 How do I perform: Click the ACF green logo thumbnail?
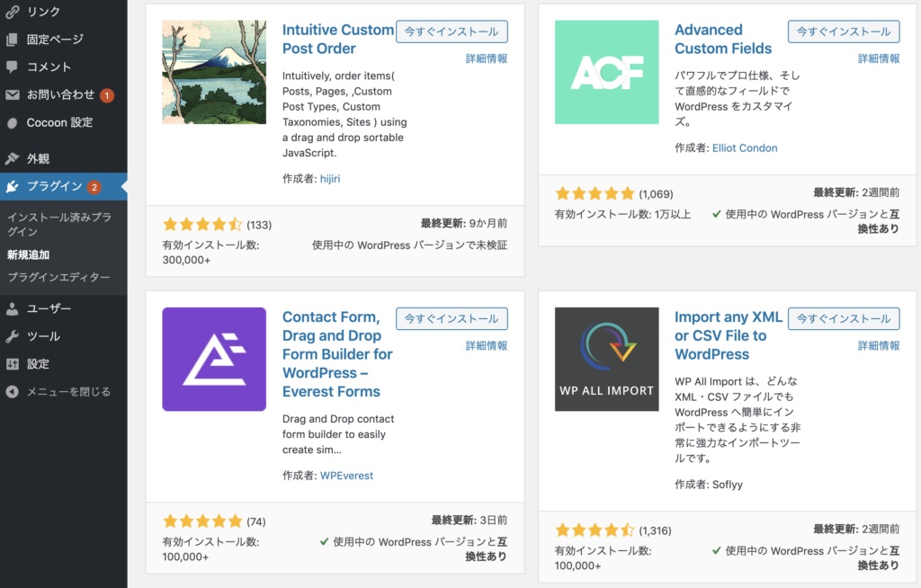[607, 72]
